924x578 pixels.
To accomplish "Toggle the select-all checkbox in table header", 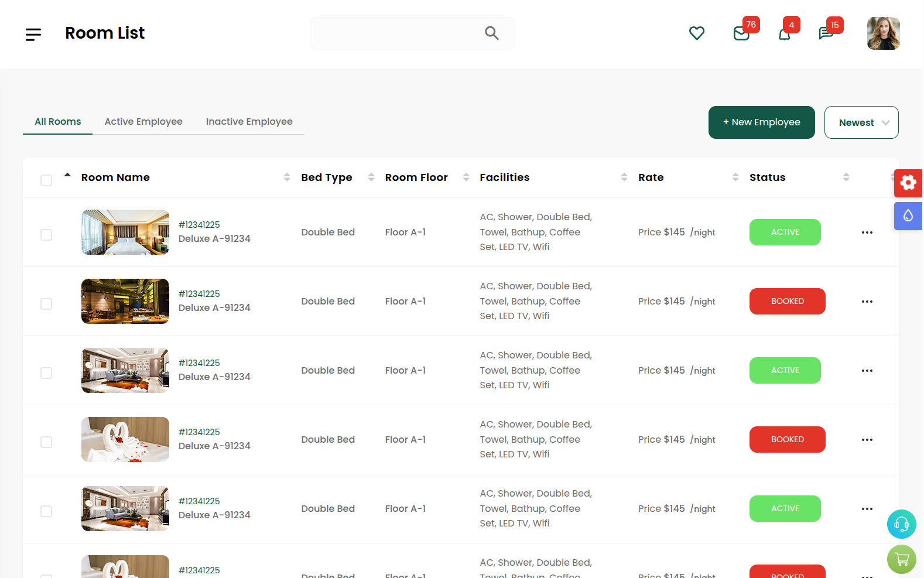I will point(46,180).
